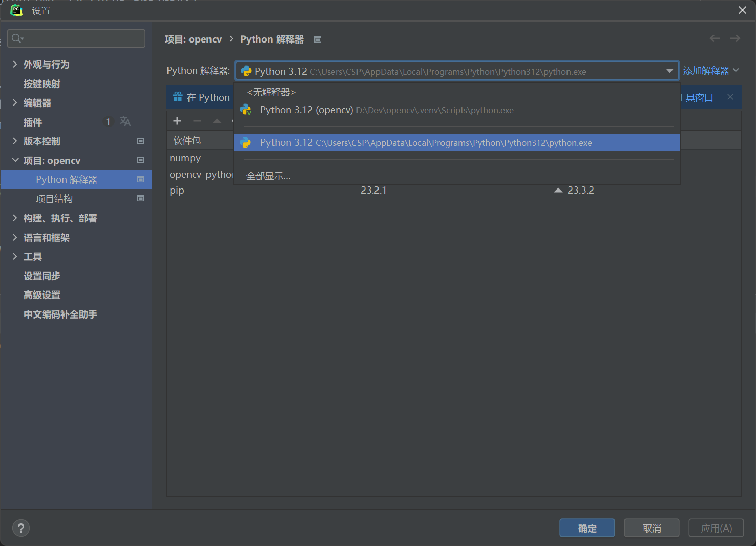Select Python 解释器 in the sidebar
This screenshot has height=546, width=756.
coord(76,179)
